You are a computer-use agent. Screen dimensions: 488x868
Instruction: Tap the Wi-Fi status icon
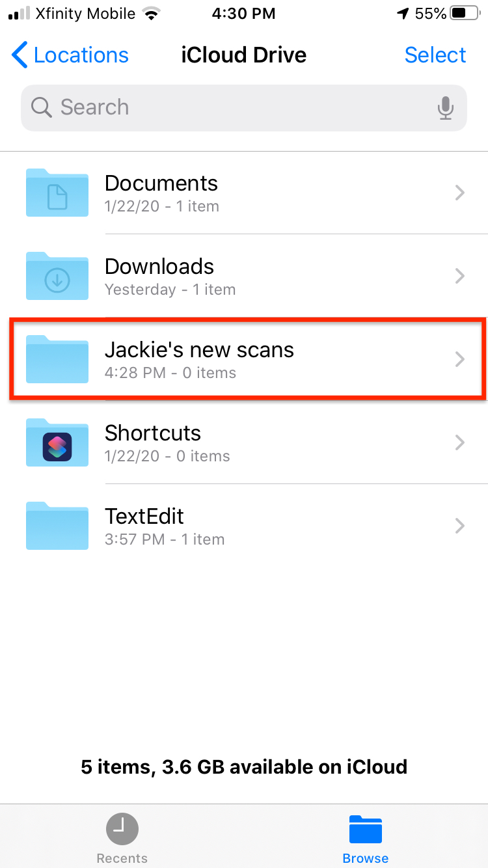pos(152,14)
